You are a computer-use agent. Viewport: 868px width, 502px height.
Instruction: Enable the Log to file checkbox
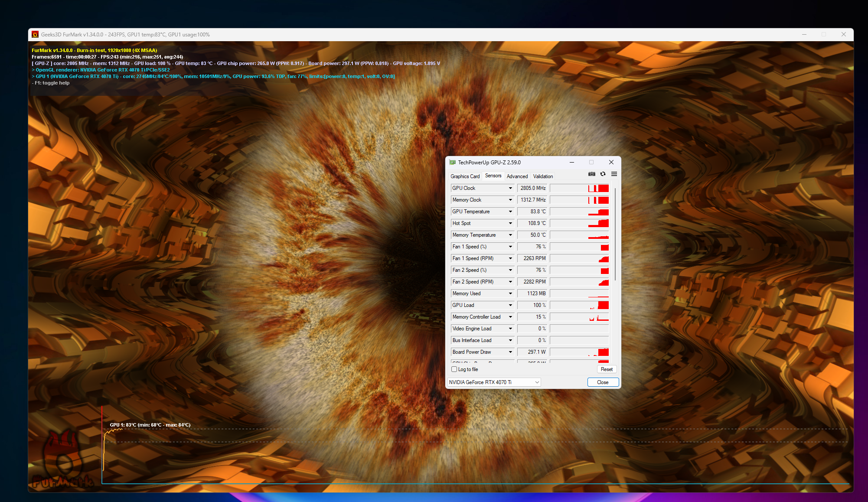click(454, 369)
